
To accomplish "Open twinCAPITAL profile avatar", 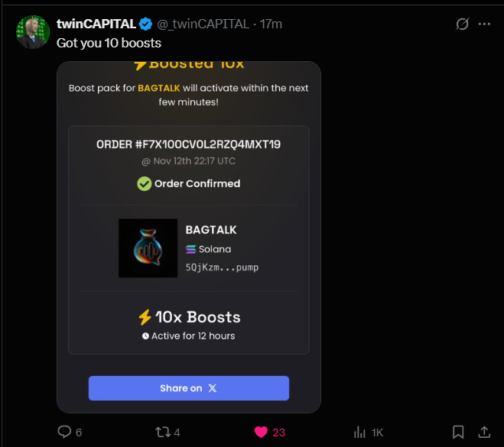I will click(x=33, y=32).
